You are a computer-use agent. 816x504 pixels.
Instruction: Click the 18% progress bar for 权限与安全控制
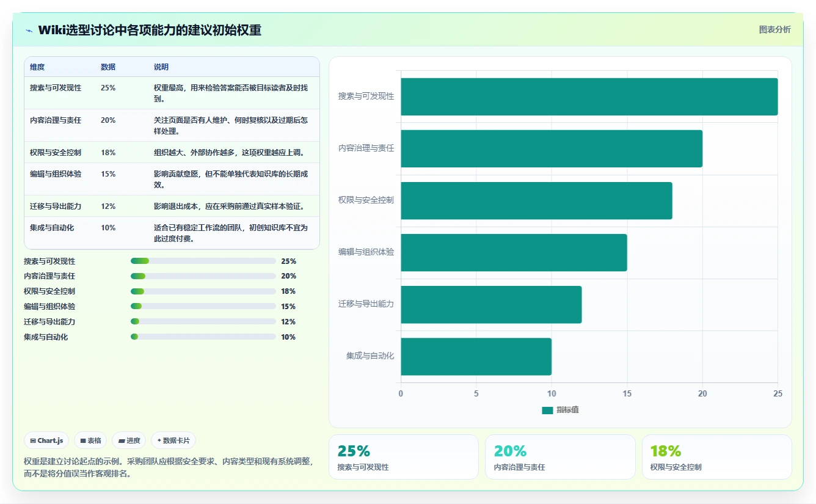tap(203, 291)
